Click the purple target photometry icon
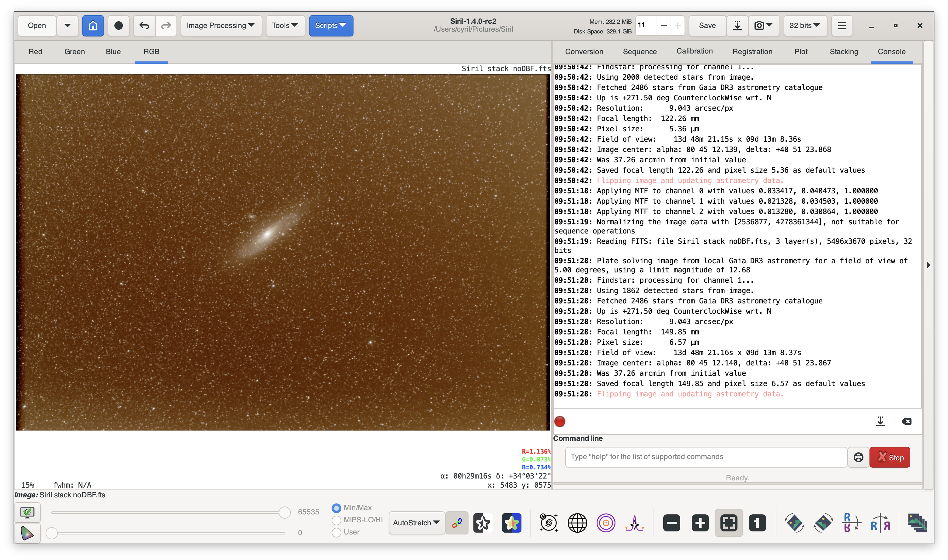948x560 pixels. (605, 523)
